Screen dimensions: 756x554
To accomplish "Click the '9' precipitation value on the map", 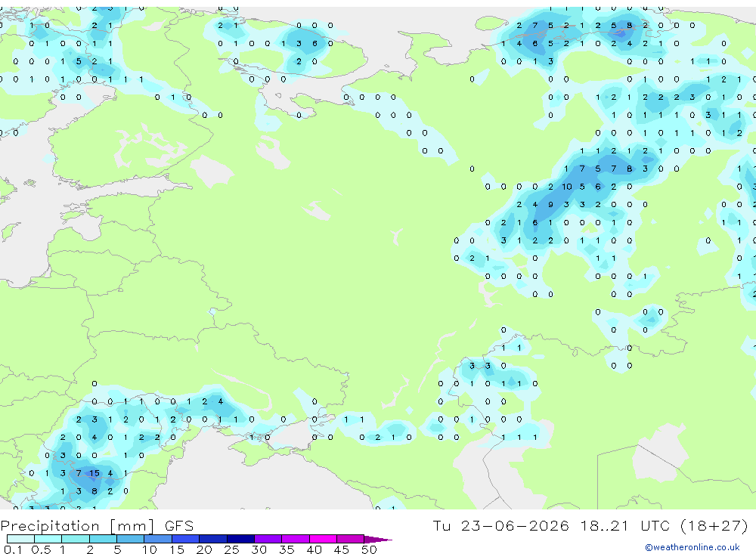I will 550,204.
